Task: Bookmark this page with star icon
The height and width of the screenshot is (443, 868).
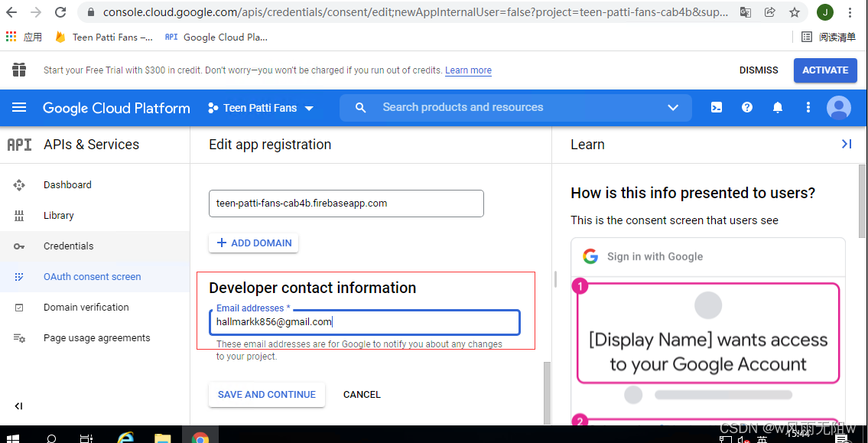Action: click(x=795, y=12)
